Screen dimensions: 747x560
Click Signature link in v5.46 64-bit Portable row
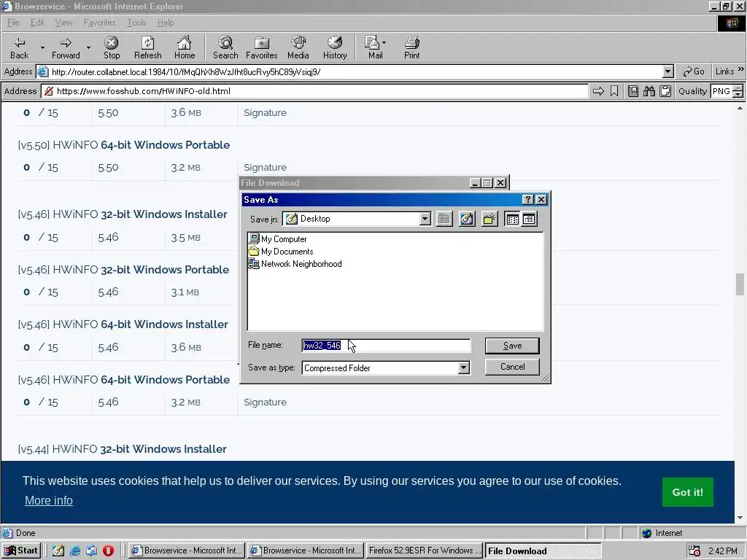click(265, 402)
